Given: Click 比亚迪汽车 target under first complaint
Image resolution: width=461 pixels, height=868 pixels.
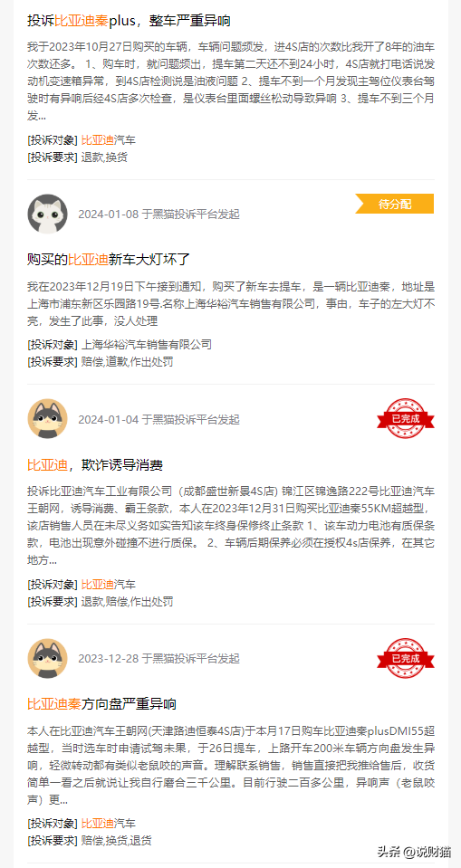Looking at the screenshot, I should (x=109, y=140).
